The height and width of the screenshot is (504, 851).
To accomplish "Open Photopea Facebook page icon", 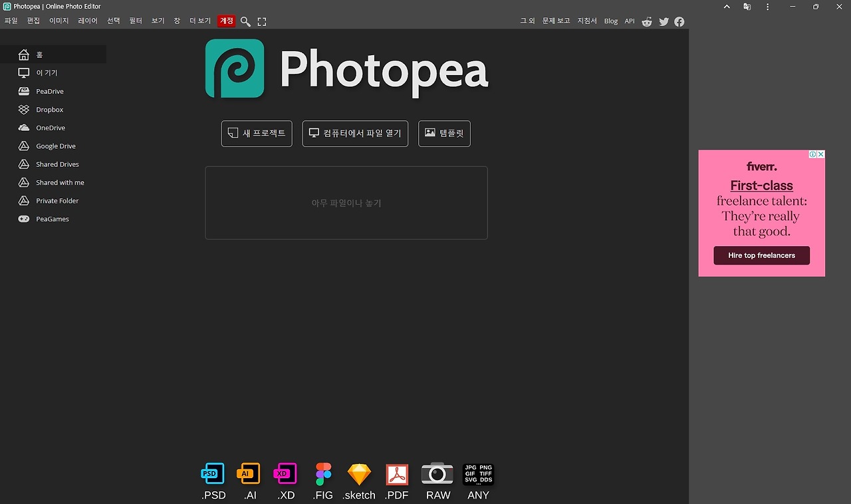I will (x=679, y=21).
